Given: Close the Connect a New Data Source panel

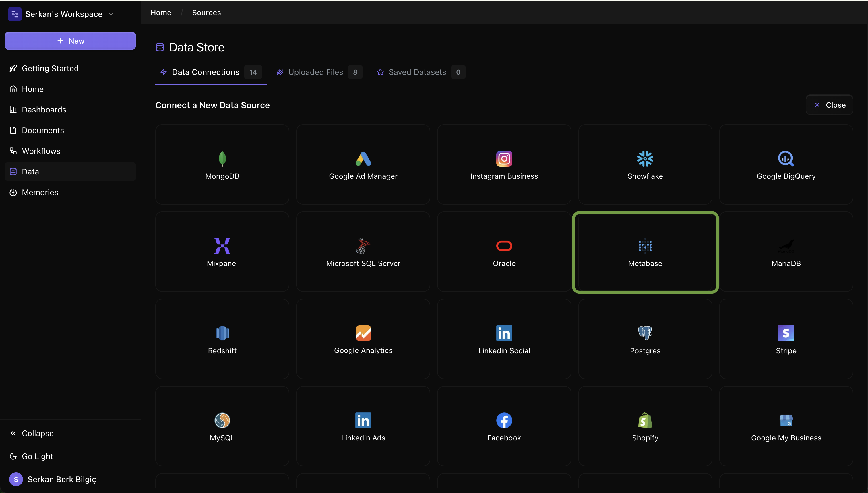Looking at the screenshot, I should [829, 105].
